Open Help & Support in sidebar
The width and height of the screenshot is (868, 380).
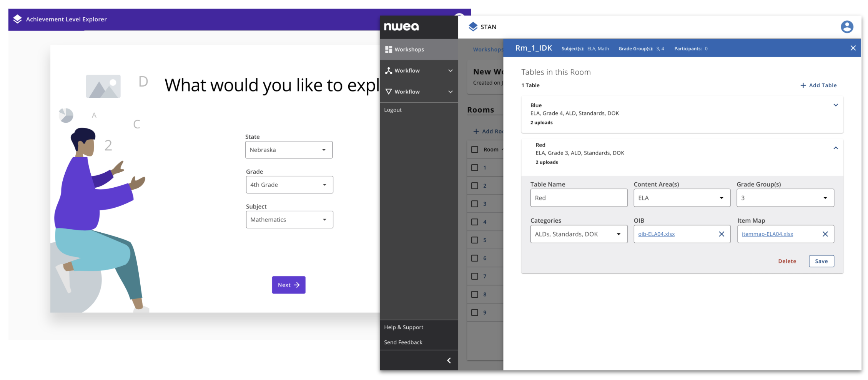404,327
